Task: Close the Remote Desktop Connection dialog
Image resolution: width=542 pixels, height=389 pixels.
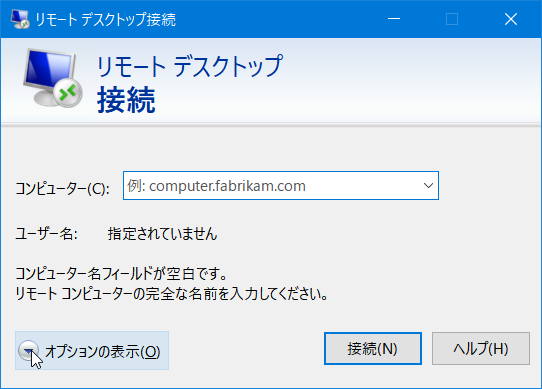Action: pyautogui.click(x=511, y=19)
